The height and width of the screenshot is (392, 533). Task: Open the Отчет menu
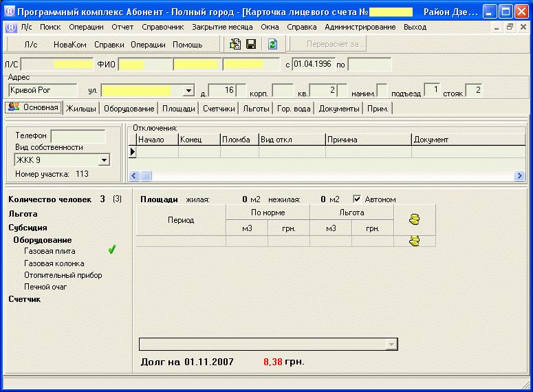(122, 27)
